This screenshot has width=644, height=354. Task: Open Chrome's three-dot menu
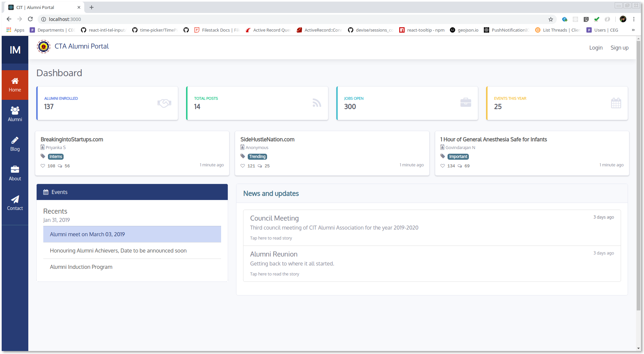[x=634, y=19]
